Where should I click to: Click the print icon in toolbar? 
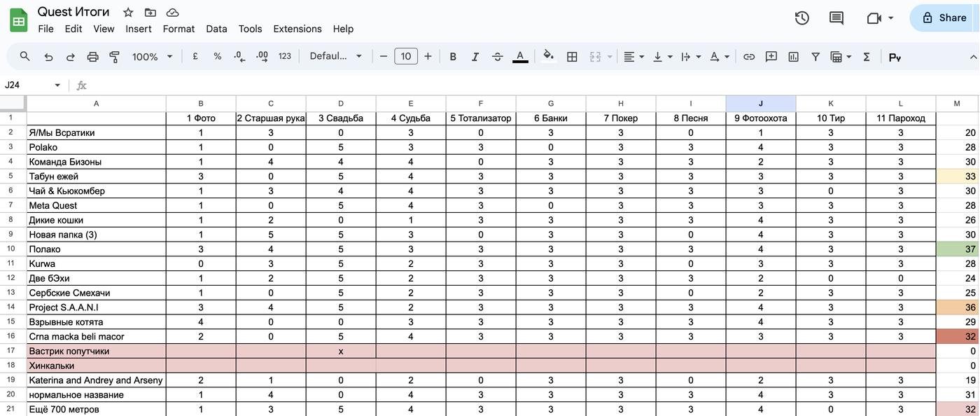(92, 57)
